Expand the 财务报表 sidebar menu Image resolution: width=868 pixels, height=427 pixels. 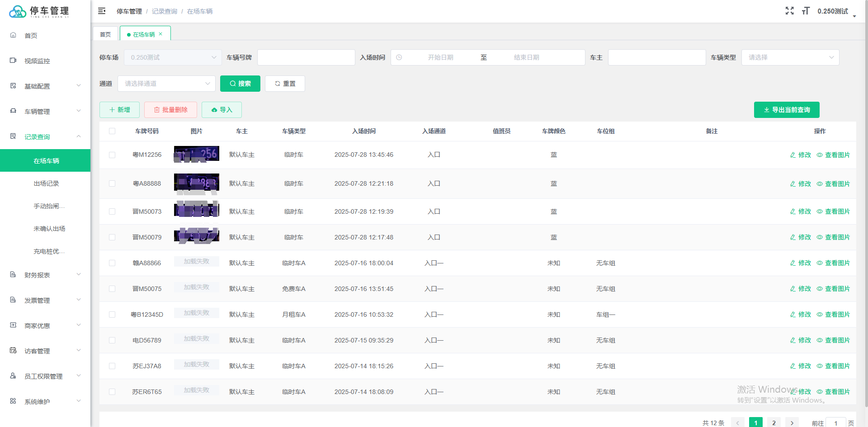45,275
